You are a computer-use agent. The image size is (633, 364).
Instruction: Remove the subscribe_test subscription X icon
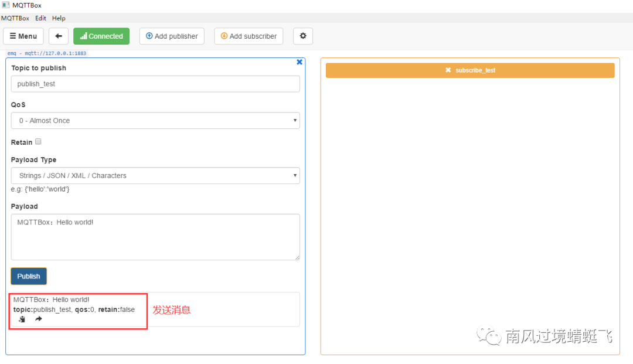448,70
